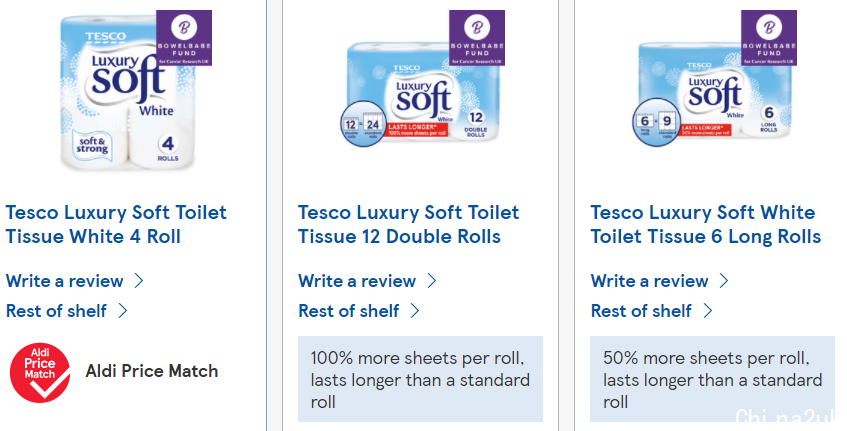Click the 100% more sheets per roll info box
The width and height of the screenshot is (847, 431).
point(420,379)
